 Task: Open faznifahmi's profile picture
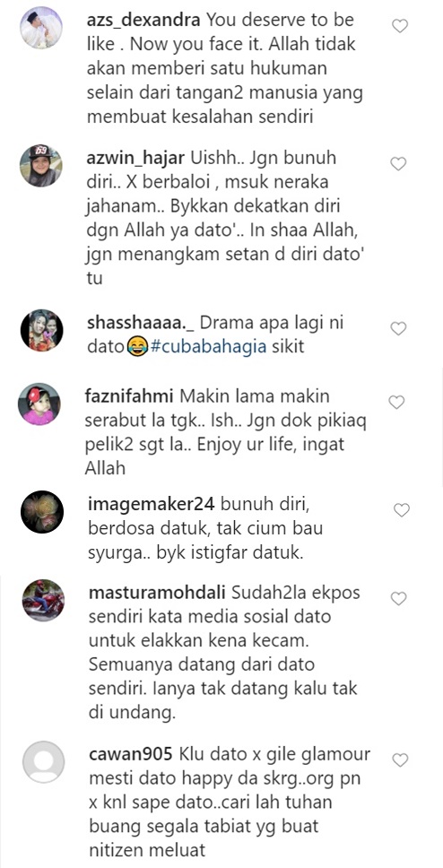tap(39, 404)
